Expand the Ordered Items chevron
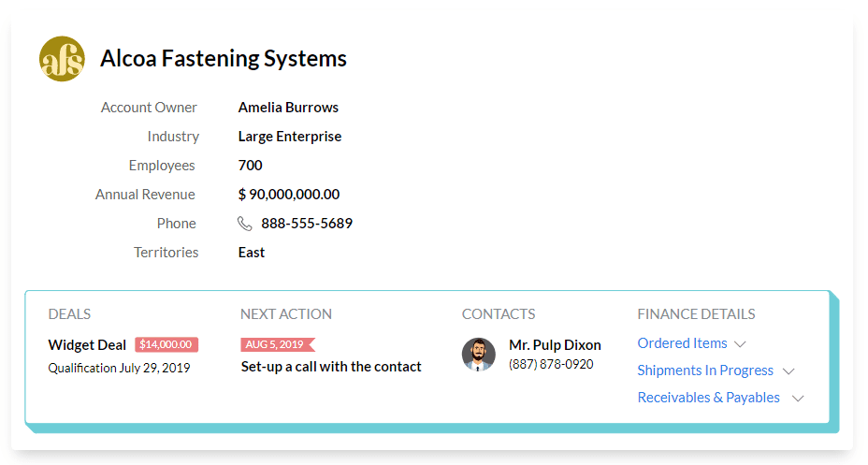Image resolution: width=868 pixels, height=465 pixels. click(x=740, y=344)
